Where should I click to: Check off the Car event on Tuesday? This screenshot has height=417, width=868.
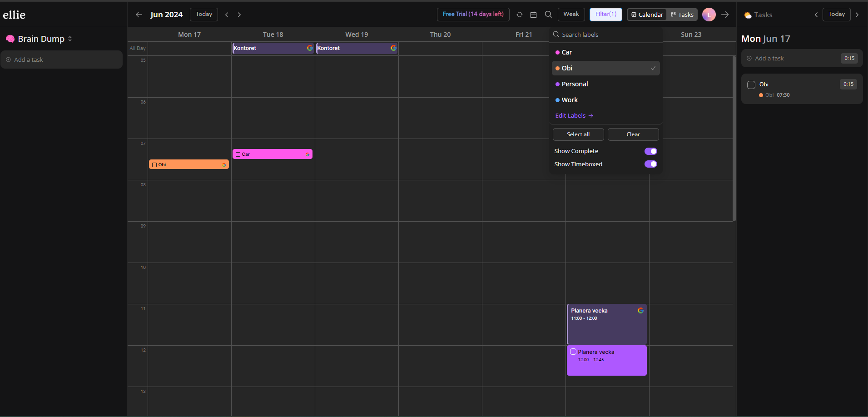click(x=238, y=154)
